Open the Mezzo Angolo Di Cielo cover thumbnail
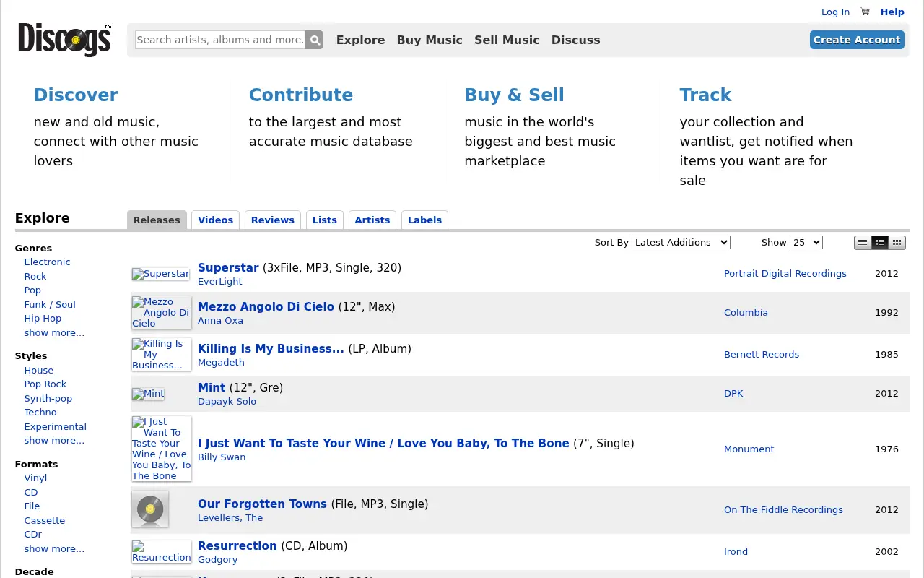Viewport: 924px width, 578px height. coord(162,312)
